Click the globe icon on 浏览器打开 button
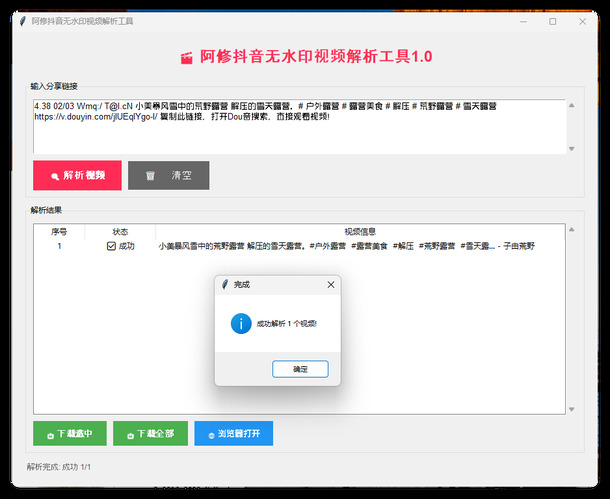 (x=210, y=435)
